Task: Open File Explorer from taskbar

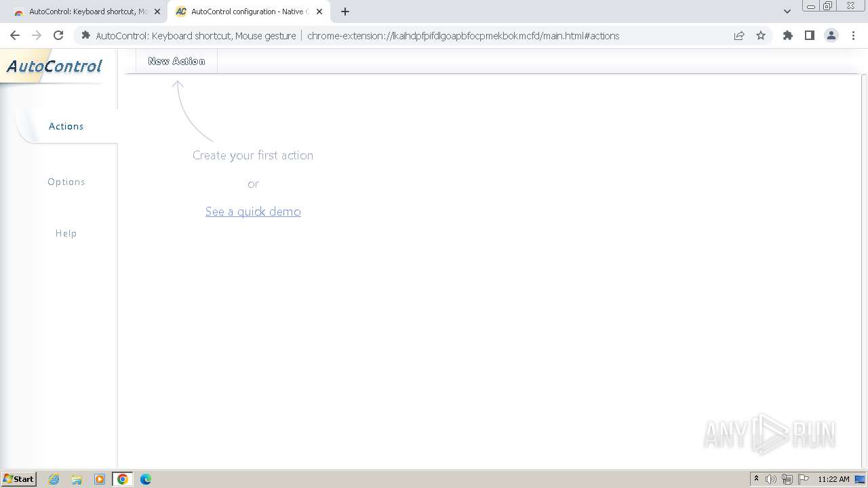Action: [77, 479]
